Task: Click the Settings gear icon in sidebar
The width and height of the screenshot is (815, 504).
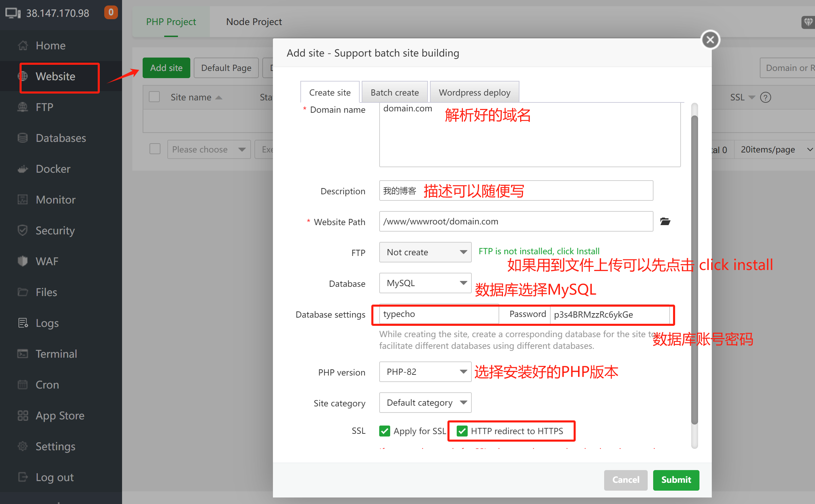Action: pyautogui.click(x=23, y=446)
